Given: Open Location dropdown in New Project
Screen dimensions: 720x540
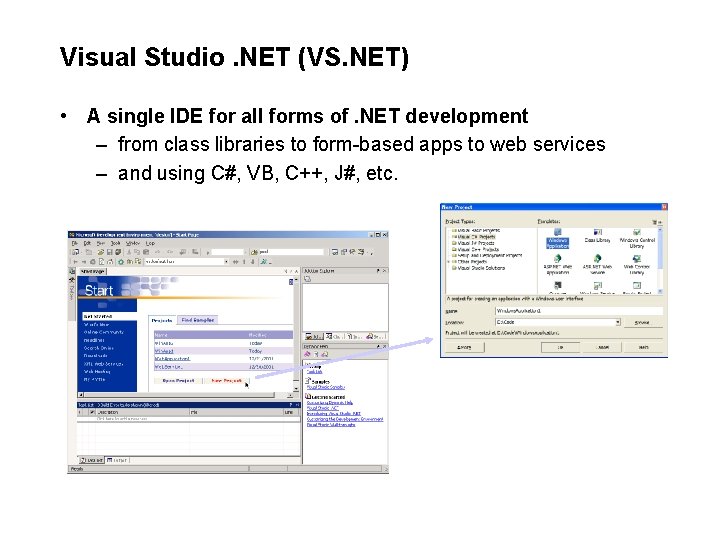Looking at the screenshot, I should pyautogui.click(x=618, y=322).
